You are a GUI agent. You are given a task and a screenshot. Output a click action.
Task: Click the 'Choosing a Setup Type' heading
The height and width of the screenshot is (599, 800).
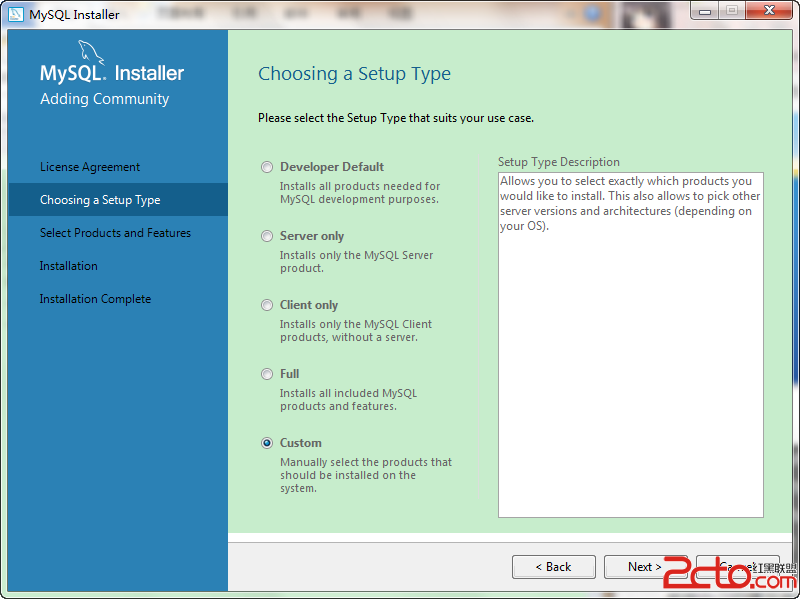[355, 74]
